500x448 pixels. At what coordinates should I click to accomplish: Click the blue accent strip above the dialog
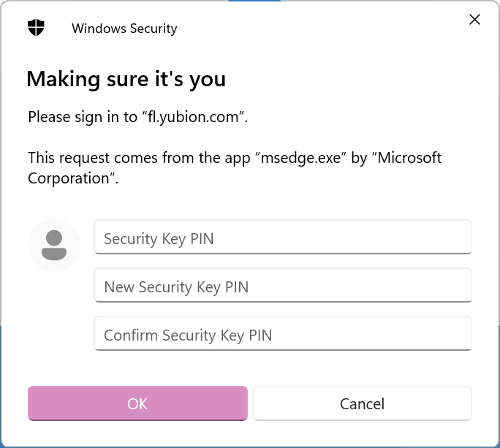[254, 1]
